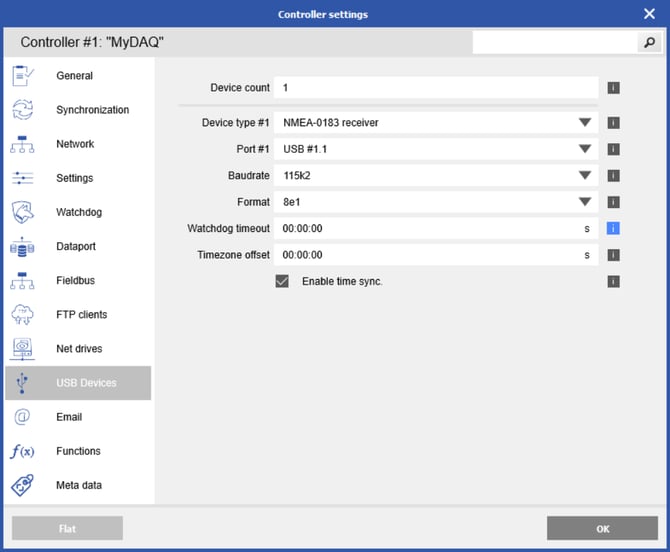Click the Email @ icon
This screenshot has height=552, width=670.
tap(23, 417)
